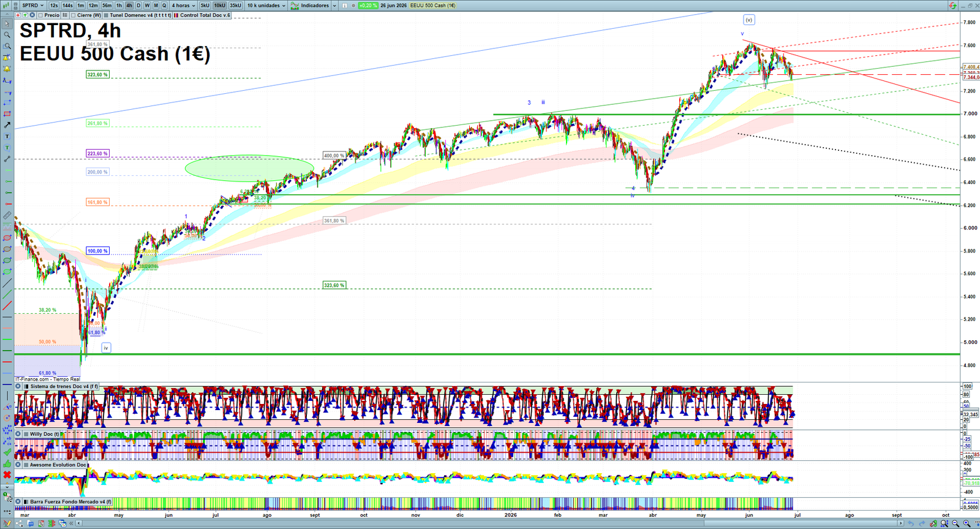Close the Barra Fuerza Fondo Mercado panel
The height and width of the screenshot is (529, 980).
tap(18, 501)
